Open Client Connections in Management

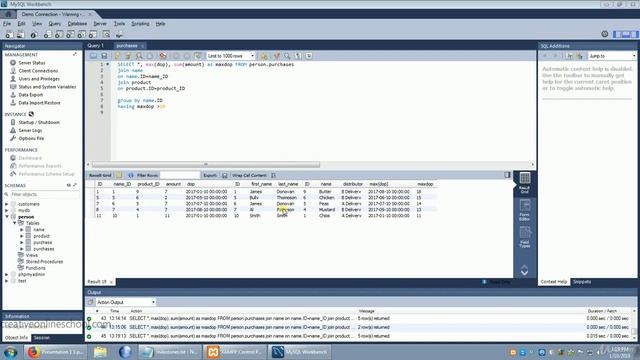pos(38,71)
